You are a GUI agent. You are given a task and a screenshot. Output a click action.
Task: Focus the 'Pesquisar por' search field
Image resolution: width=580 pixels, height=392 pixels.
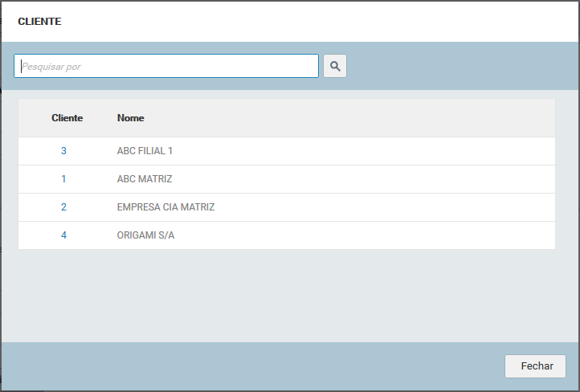point(166,66)
